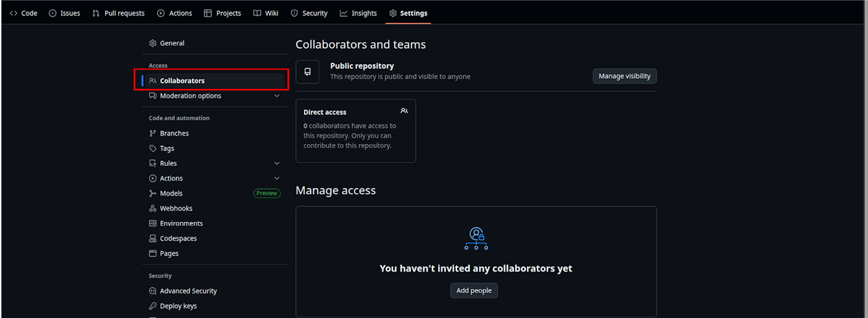868x318 pixels.
Task: Open the Insights tab
Action: 358,13
